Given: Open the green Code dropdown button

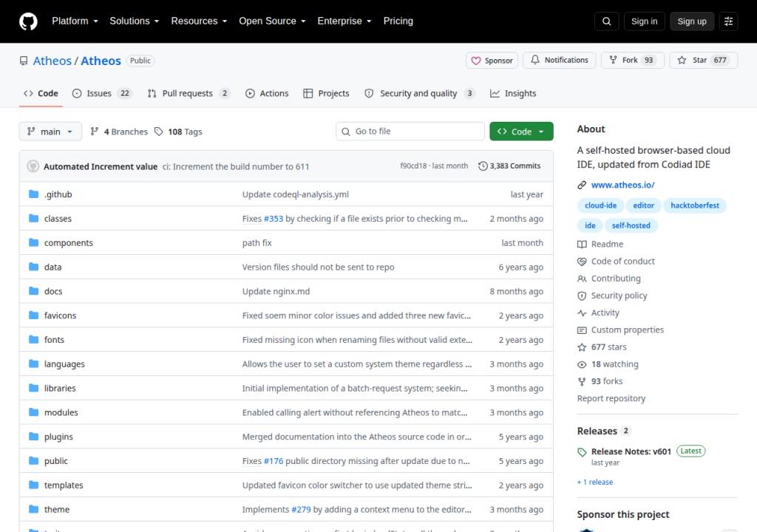Looking at the screenshot, I should [521, 132].
